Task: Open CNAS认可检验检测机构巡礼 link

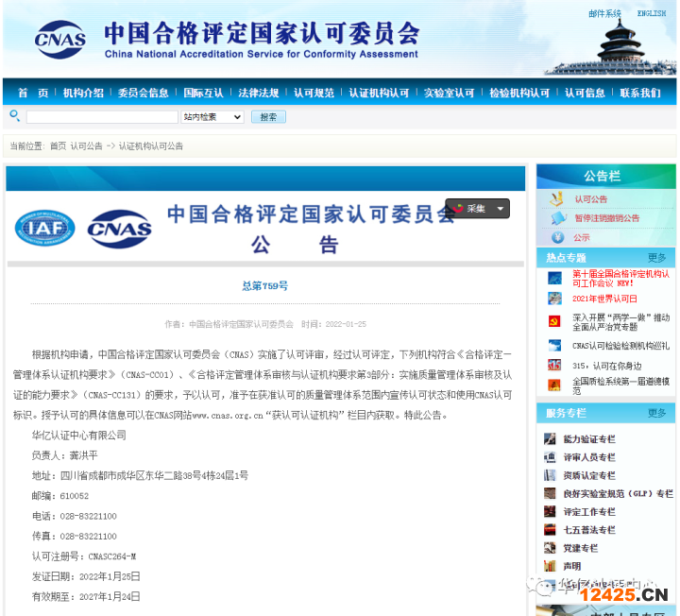Action: [x=620, y=346]
